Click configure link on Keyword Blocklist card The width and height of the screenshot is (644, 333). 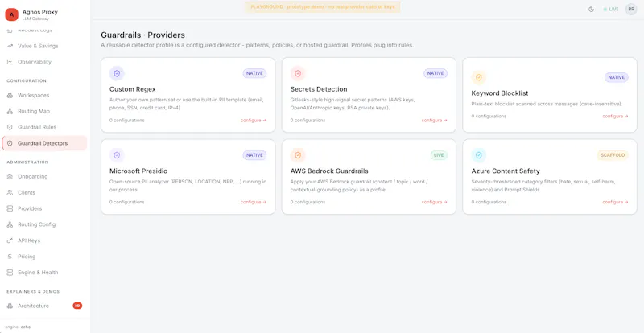[615, 116]
